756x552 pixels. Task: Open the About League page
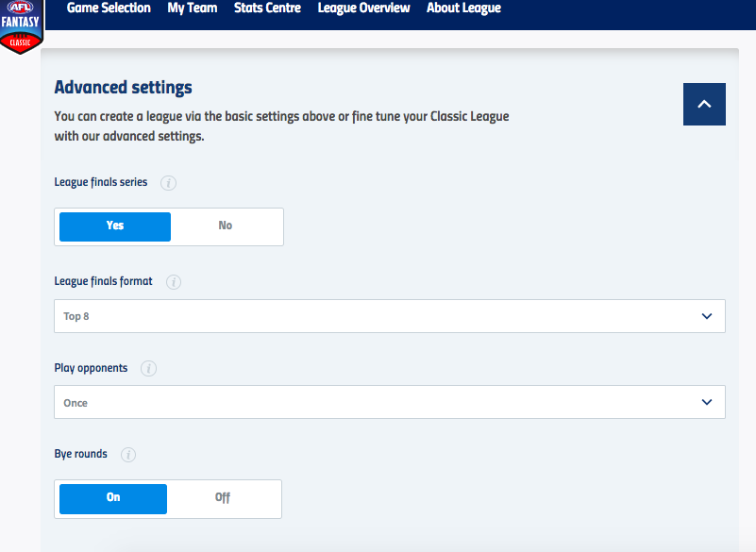(x=463, y=8)
